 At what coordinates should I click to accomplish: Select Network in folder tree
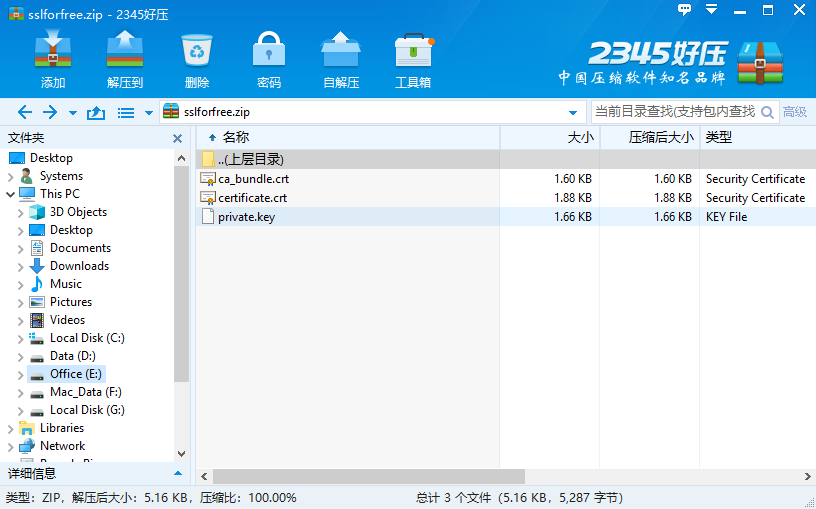tap(62, 446)
